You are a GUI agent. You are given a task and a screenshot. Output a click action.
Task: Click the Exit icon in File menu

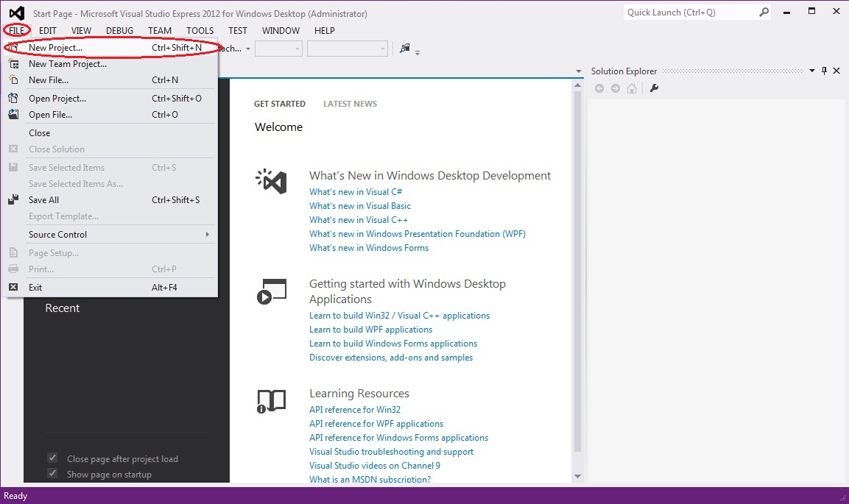[x=13, y=288]
